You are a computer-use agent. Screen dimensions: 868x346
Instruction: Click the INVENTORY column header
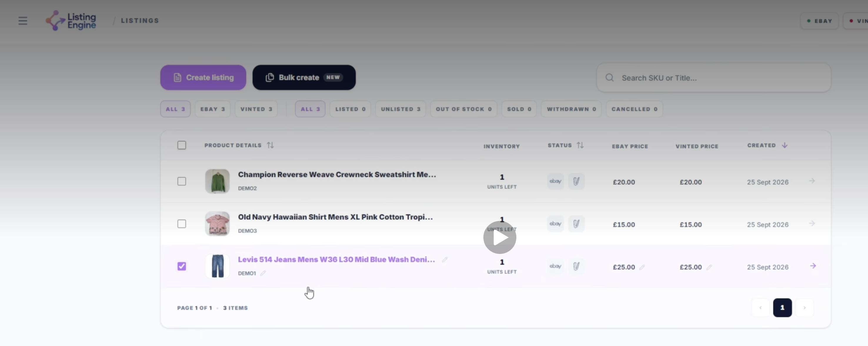[x=501, y=146]
